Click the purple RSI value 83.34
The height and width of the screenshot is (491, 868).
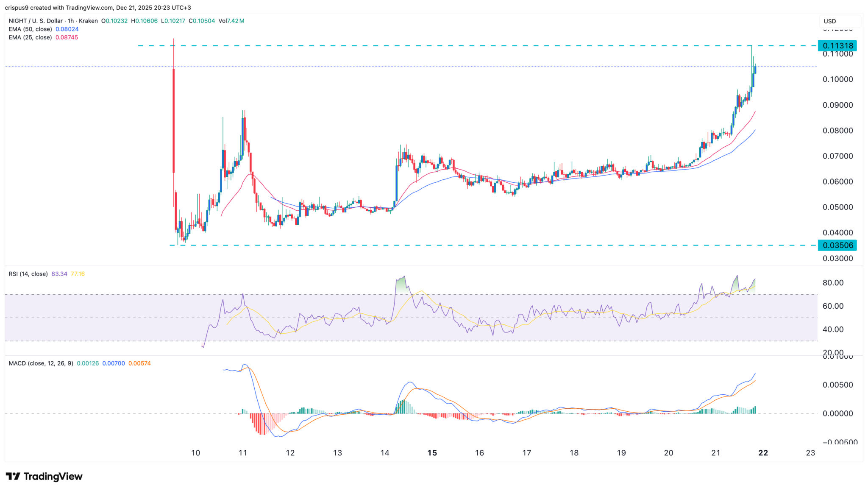[x=59, y=274]
